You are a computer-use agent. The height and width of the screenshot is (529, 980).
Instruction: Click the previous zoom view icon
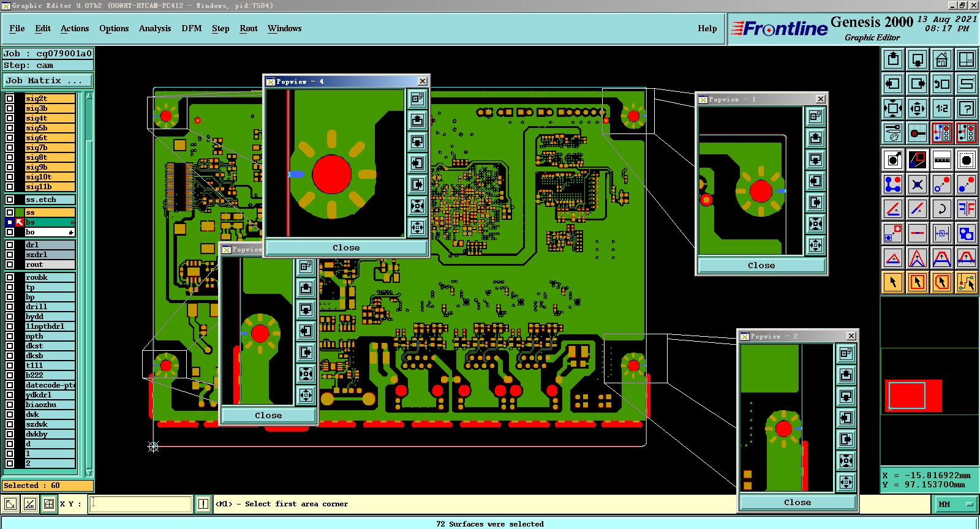(942, 84)
